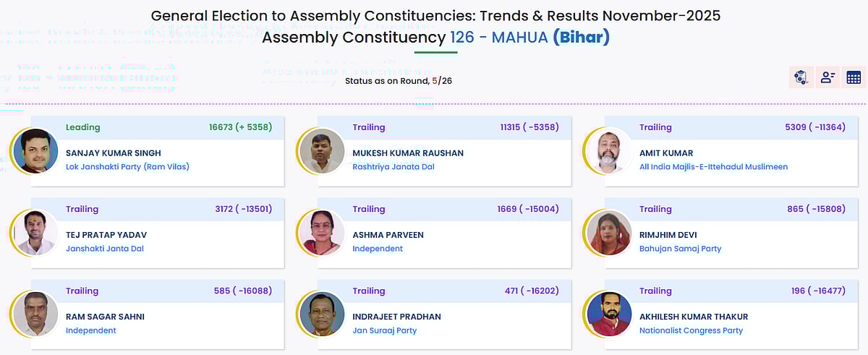
Task: Click the Lok Janshakti Party (Ram Vilas) label
Action: pyautogui.click(x=129, y=167)
